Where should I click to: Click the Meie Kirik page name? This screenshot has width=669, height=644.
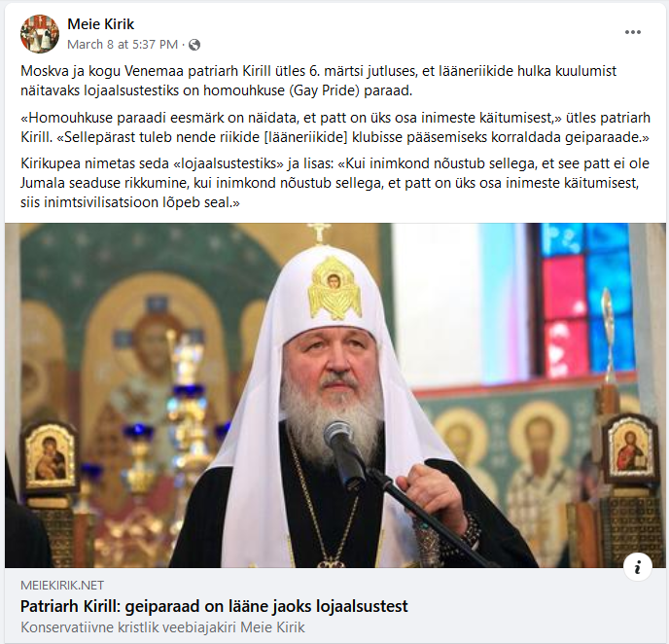click(x=101, y=24)
